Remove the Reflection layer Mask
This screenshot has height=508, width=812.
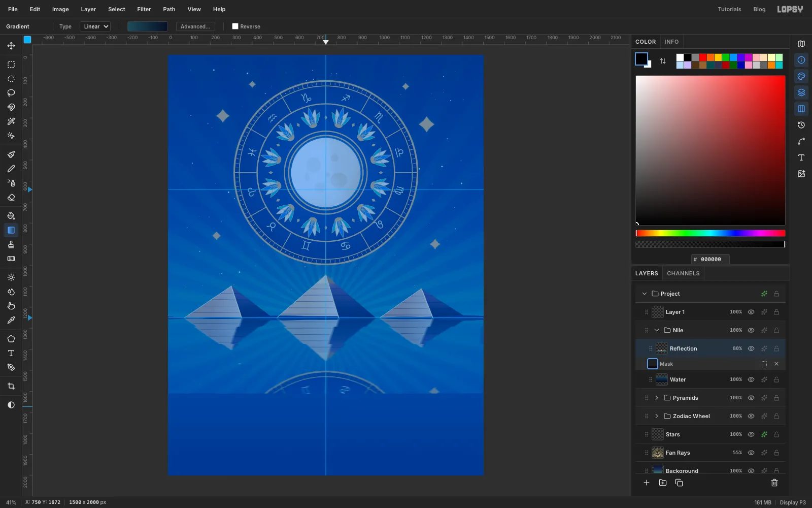click(776, 364)
